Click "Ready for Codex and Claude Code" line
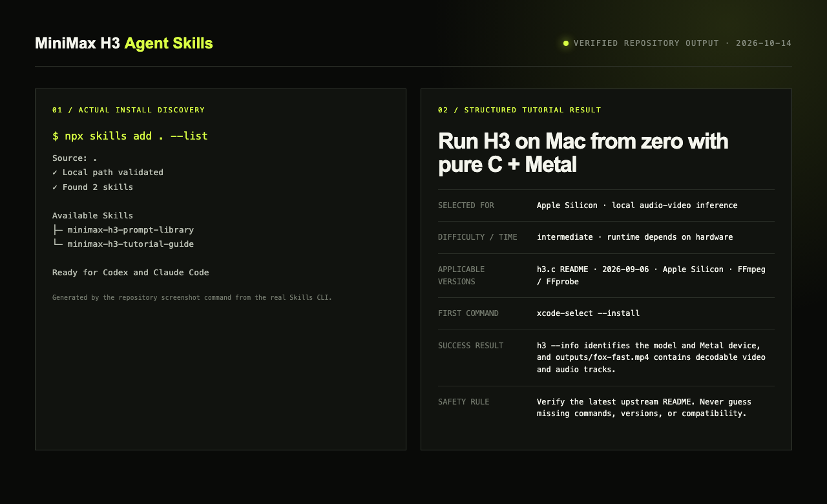 (131, 273)
